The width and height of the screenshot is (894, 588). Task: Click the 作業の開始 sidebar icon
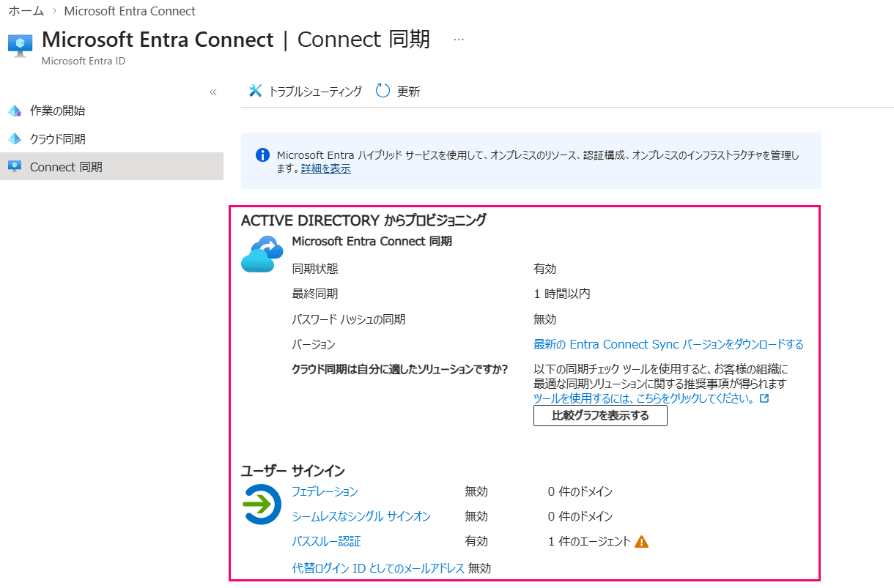pos(15,111)
